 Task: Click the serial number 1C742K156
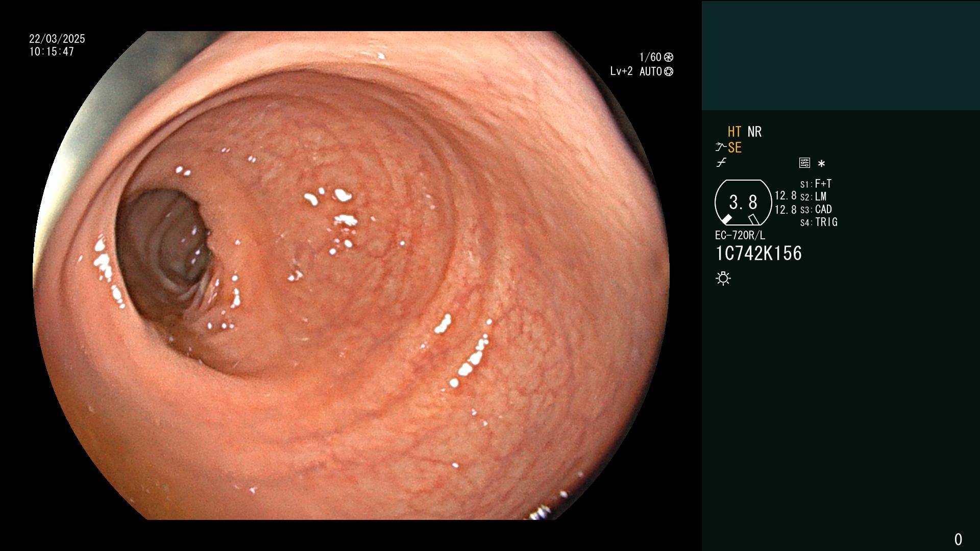pyautogui.click(x=758, y=254)
